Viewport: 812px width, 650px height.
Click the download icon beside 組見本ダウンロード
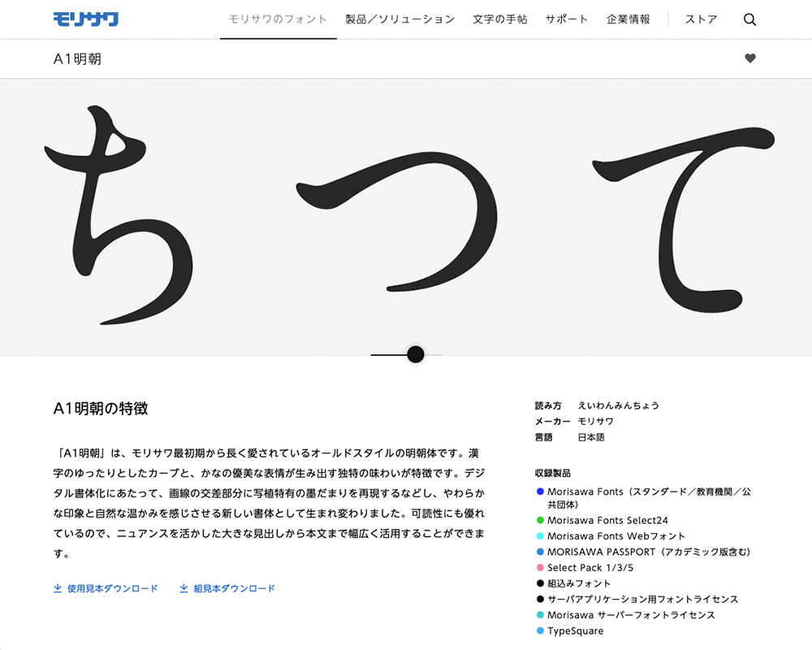(x=184, y=588)
